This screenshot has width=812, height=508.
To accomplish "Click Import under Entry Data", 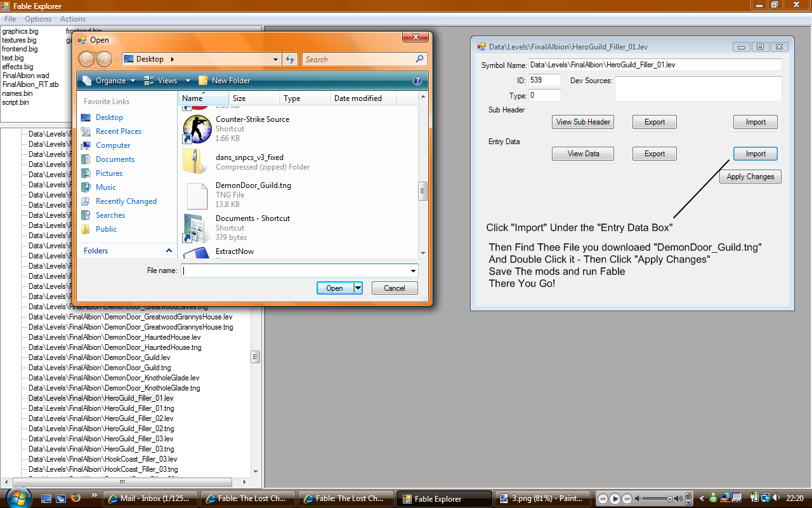I will [x=756, y=154].
